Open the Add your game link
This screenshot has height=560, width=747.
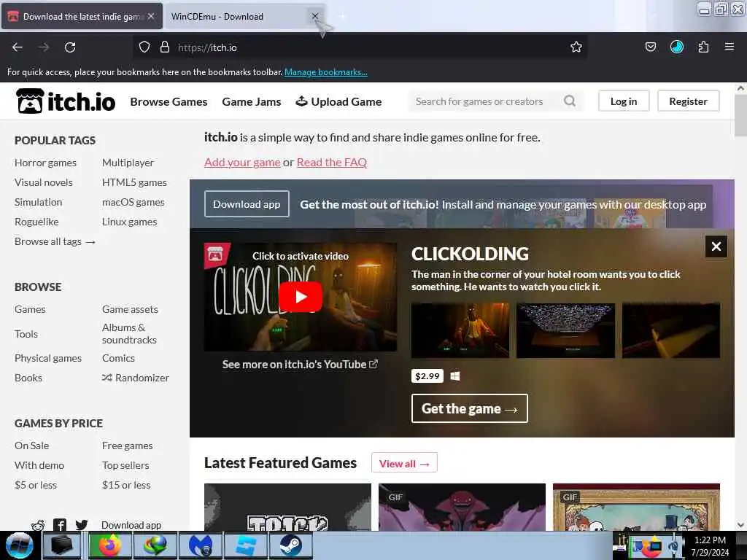[x=242, y=162]
